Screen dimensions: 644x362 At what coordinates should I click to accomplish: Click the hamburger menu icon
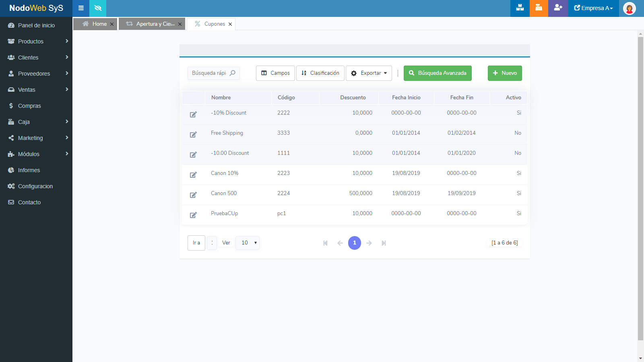pos(81,8)
